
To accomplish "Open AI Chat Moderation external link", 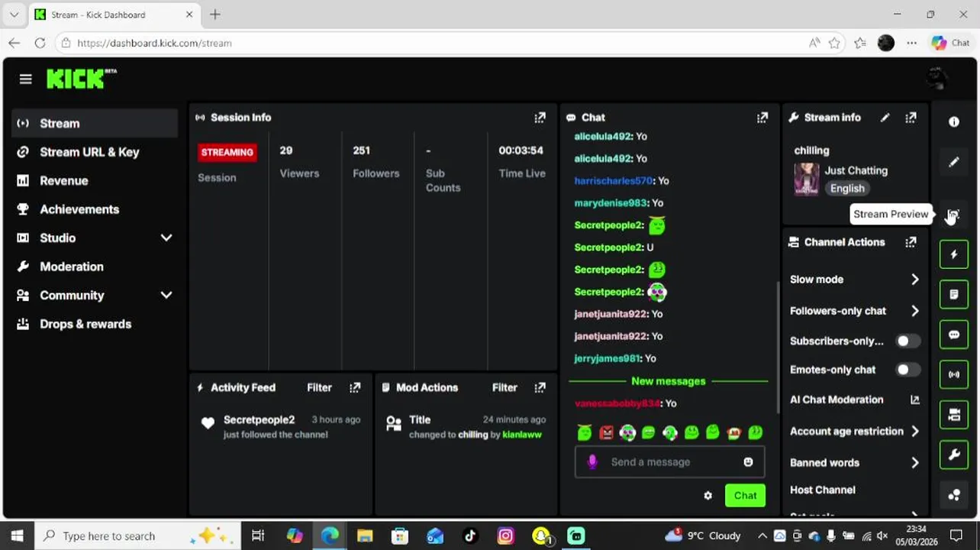I will pyautogui.click(x=914, y=400).
